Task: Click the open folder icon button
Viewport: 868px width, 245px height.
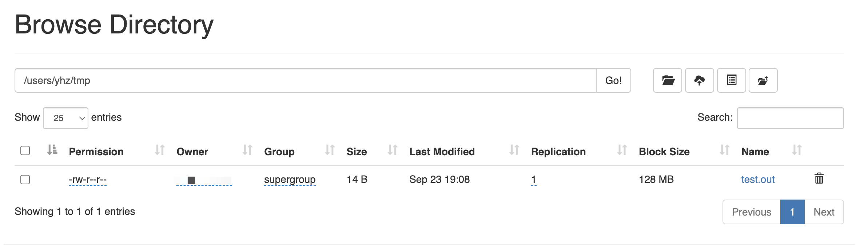Action: point(667,80)
